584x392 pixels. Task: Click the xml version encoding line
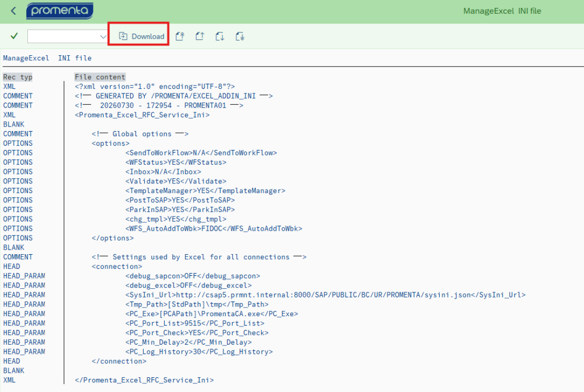tap(155, 87)
